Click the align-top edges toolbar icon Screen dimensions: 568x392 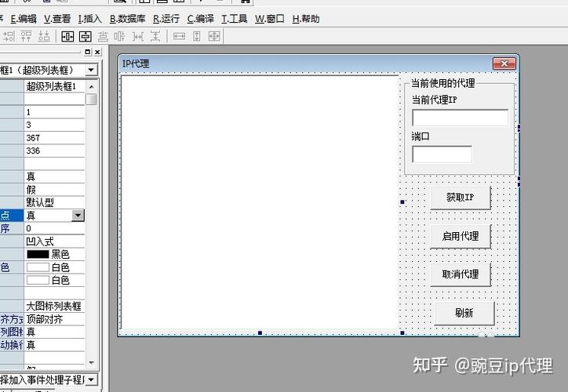pyautogui.click(x=27, y=36)
